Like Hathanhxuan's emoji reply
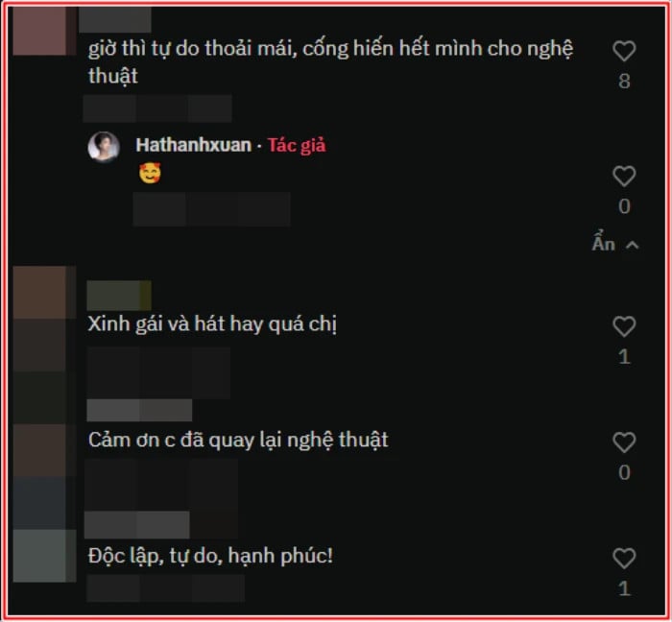 (x=624, y=176)
